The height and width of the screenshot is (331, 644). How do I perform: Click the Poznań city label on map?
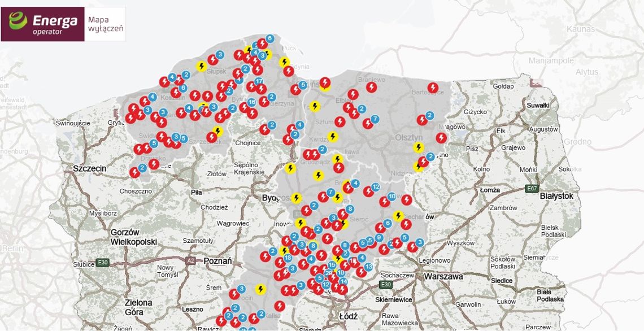point(217,261)
